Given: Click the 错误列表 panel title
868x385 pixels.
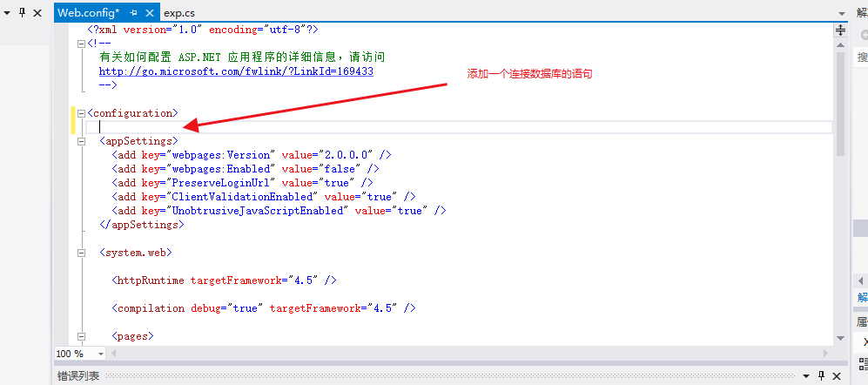Looking at the screenshot, I should click(x=78, y=376).
